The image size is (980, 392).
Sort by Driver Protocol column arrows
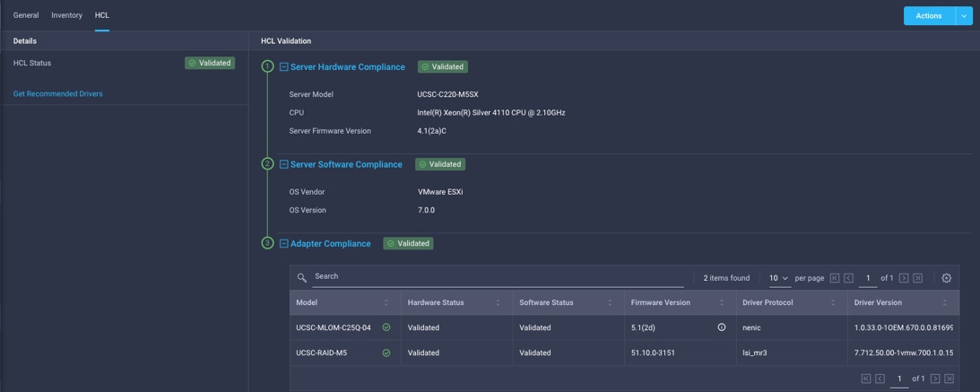(832, 302)
